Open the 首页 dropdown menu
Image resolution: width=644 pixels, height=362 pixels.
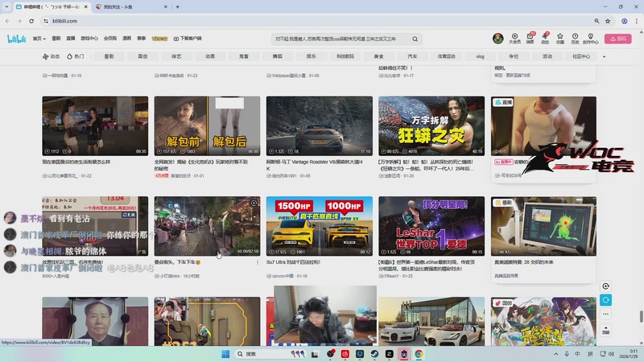point(39,39)
